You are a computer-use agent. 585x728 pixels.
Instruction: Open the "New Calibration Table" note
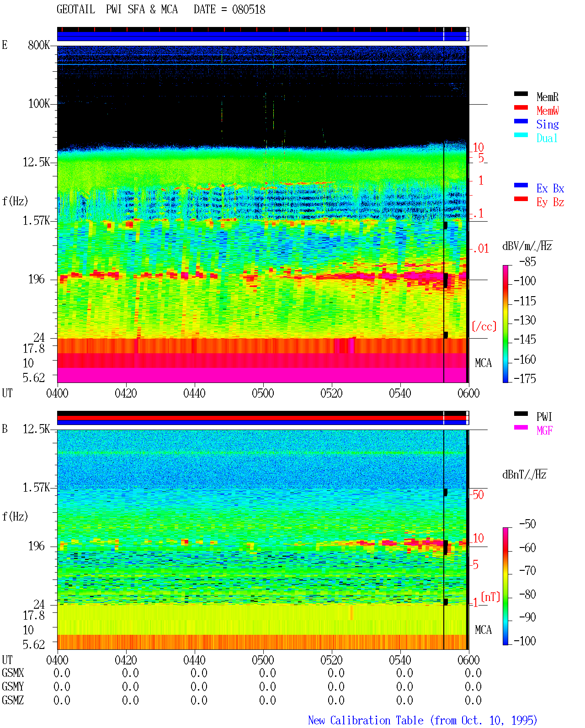(423, 721)
